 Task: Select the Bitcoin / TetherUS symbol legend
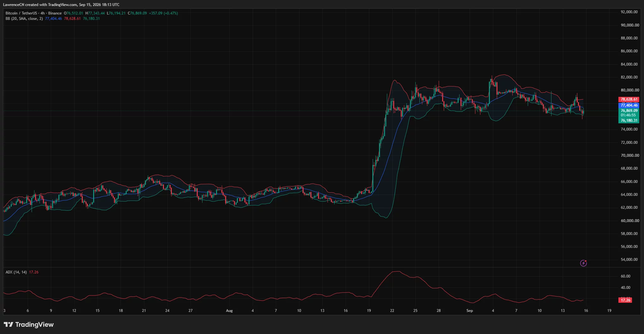click(x=33, y=13)
